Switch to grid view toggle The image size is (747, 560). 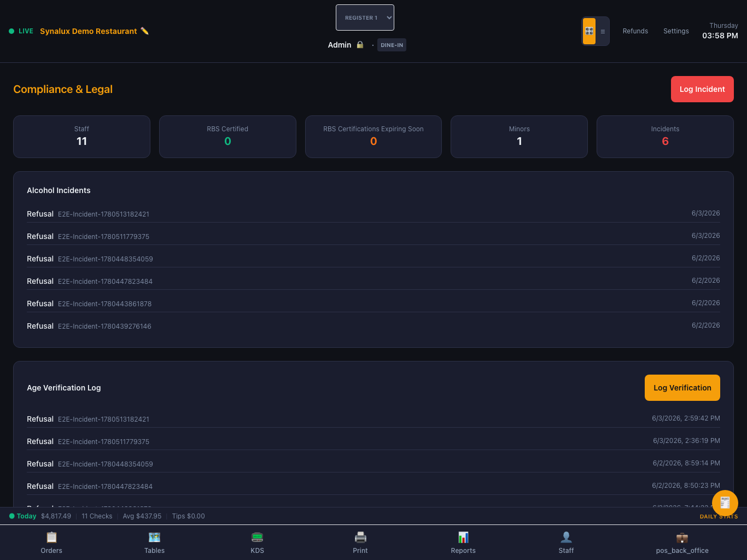click(589, 31)
